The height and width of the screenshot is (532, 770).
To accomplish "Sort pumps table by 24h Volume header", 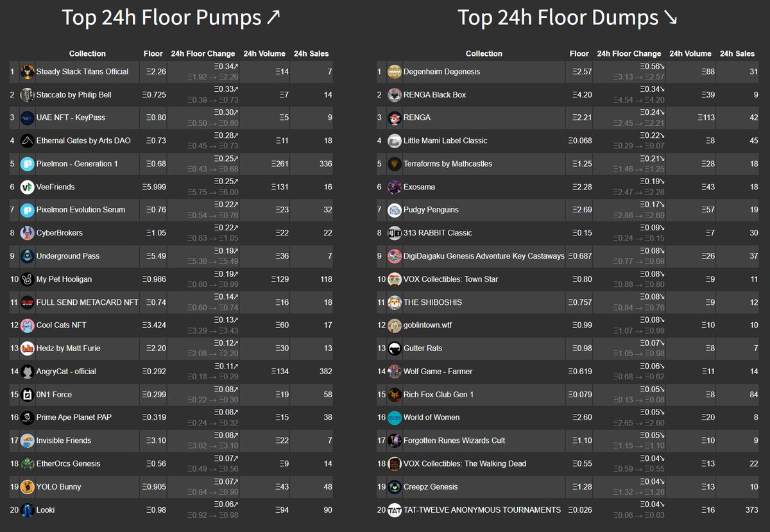I will pos(265,54).
